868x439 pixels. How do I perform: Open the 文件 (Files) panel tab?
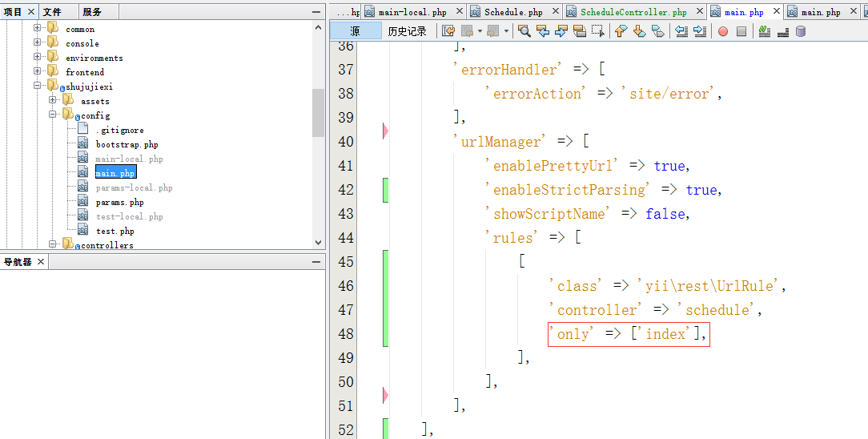[x=52, y=12]
